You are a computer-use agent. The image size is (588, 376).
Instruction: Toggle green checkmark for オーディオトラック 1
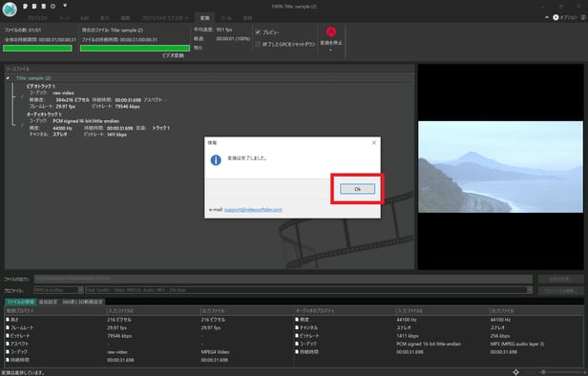pyautogui.click(x=22, y=125)
